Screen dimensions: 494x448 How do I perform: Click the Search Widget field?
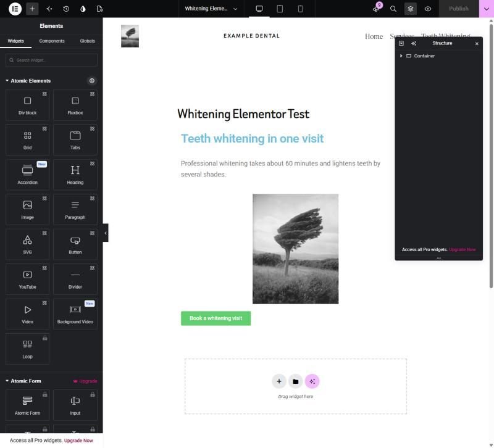(x=51, y=60)
